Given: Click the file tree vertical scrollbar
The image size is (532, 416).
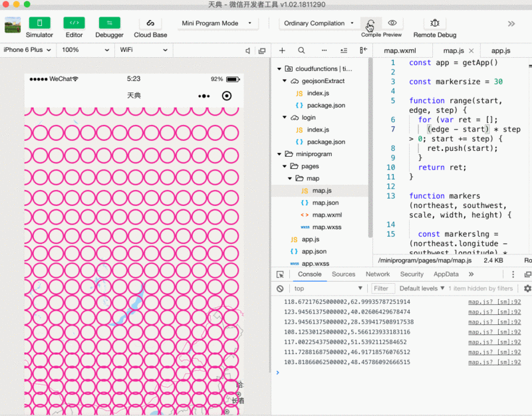Looking at the screenshot, I should point(370,148).
